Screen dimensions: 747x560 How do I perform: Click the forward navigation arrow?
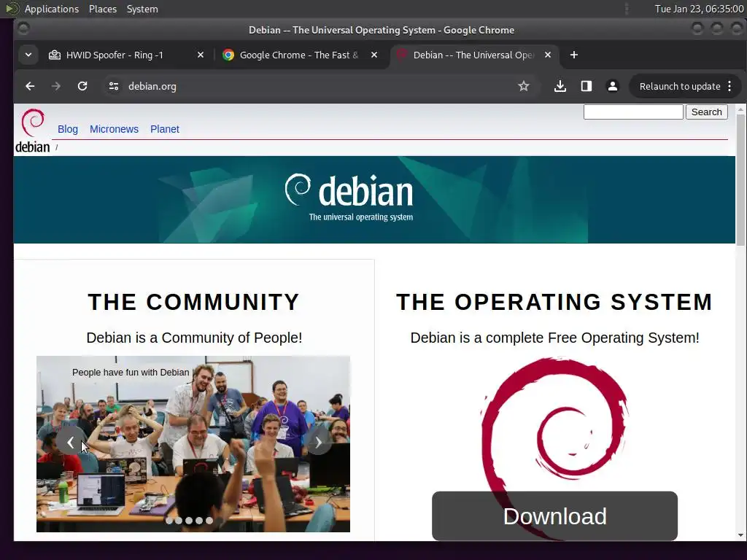click(x=55, y=86)
